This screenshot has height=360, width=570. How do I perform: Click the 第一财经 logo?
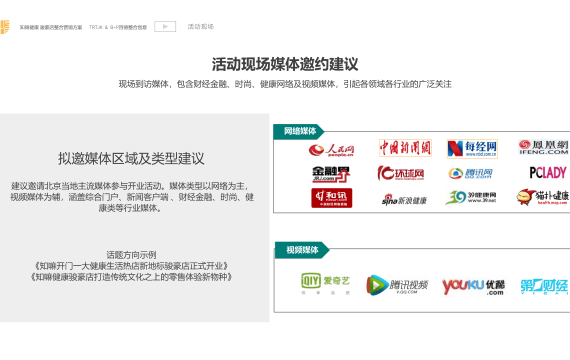545,287
